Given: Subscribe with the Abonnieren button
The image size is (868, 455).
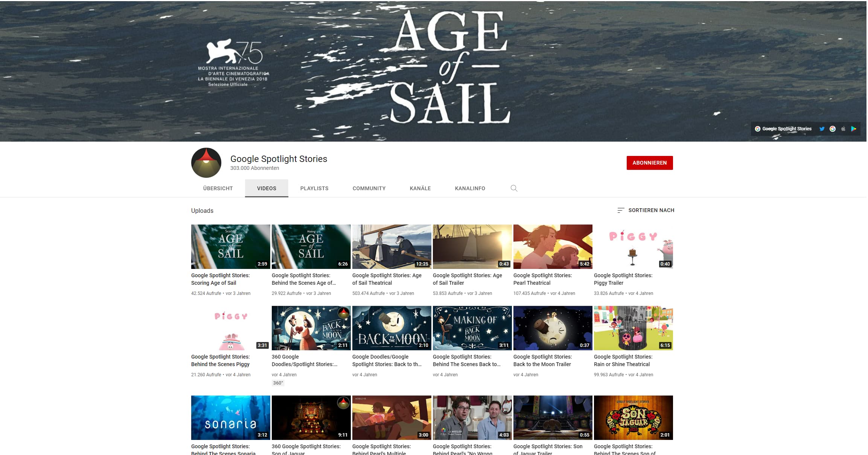Looking at the screenshot, I should [650, 163].
